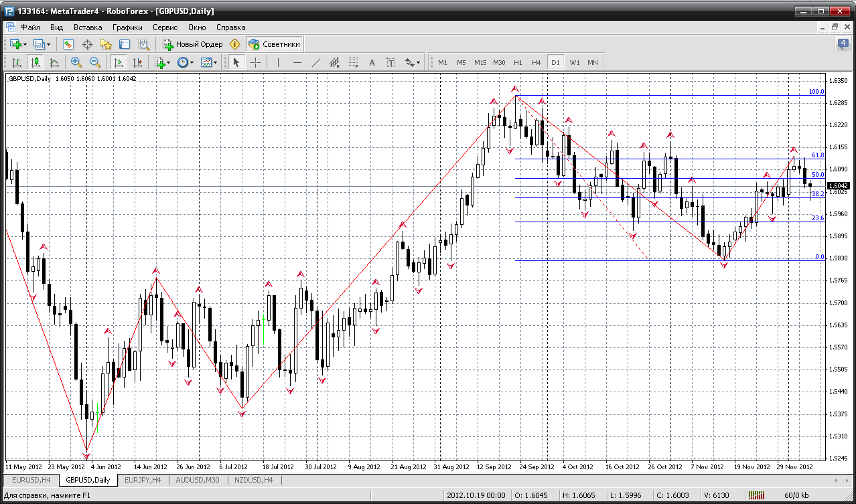The image size is (856, 504).
Task: Show the Data Window crosshair icon
Action: click(87, 44)
